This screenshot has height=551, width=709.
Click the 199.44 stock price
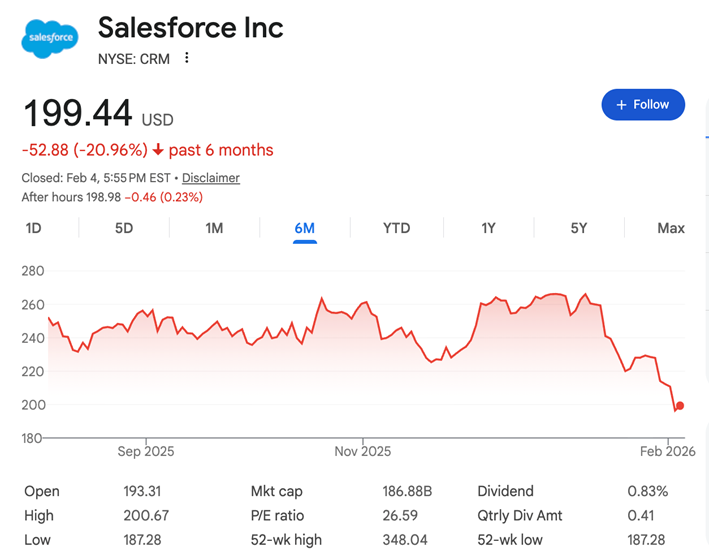77,113
